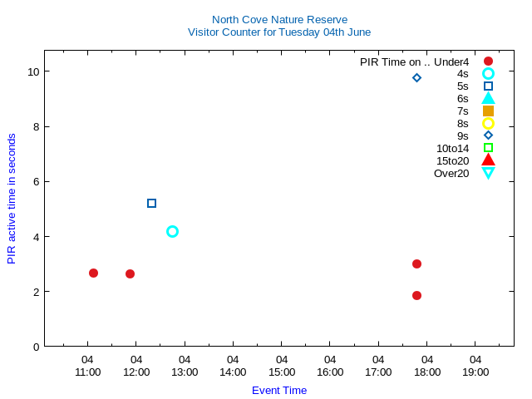
Task: Click the Event Time x-axis label
Action: point(279,390)
